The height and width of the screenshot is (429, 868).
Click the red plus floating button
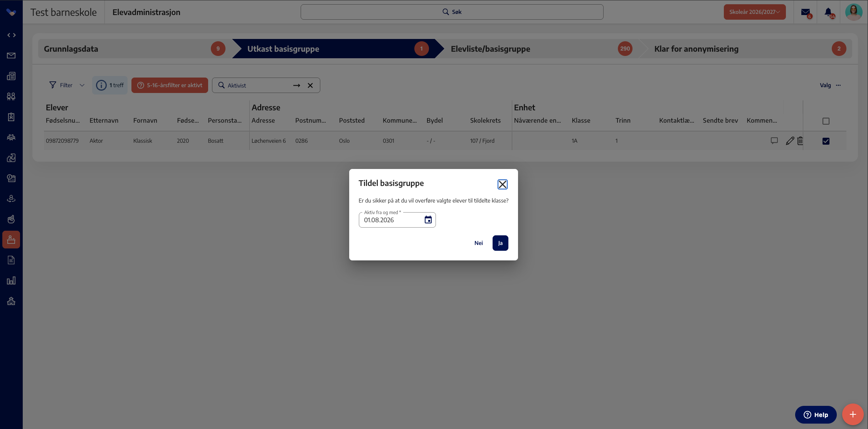pyautogui.click(x=853, y=414)
